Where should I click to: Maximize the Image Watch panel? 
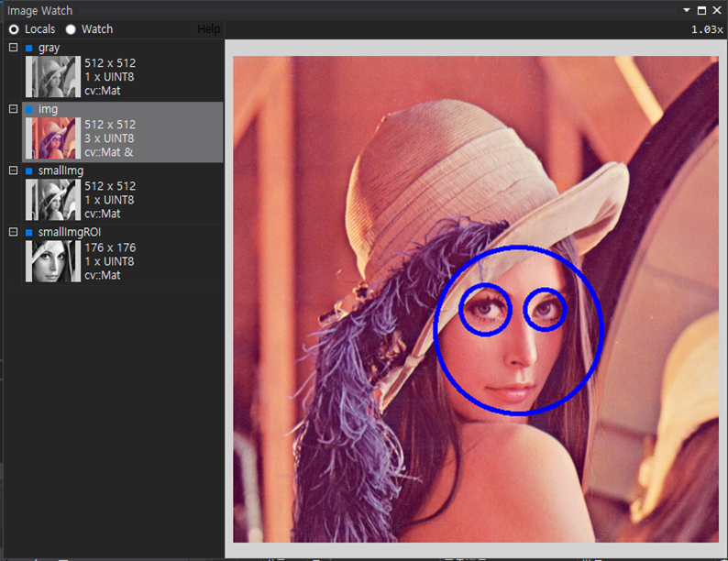click(702, 10)
